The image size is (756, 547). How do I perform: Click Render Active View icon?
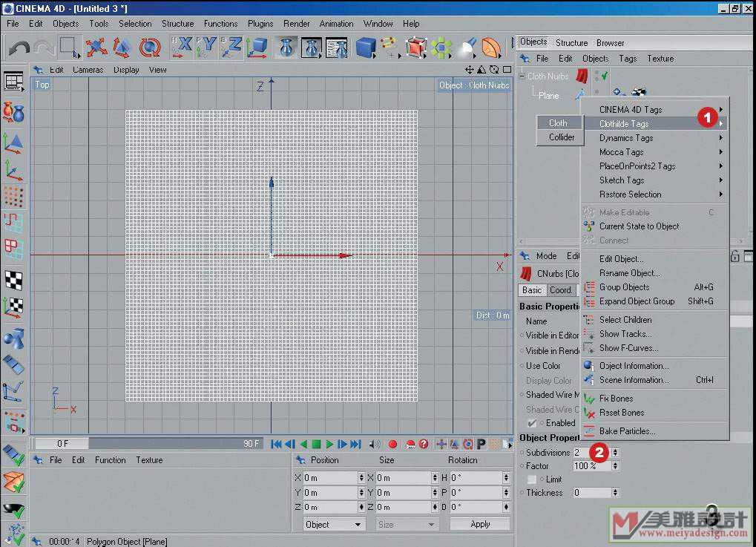(286, 48)
